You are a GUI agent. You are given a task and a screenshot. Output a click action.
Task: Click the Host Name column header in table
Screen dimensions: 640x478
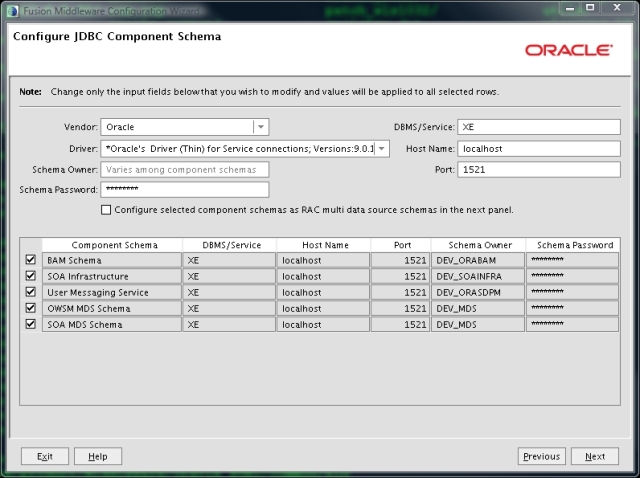(324, 245)
